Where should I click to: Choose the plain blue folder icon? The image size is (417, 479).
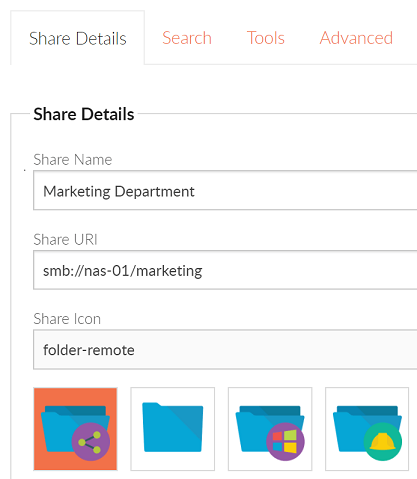tap(173, 429)
